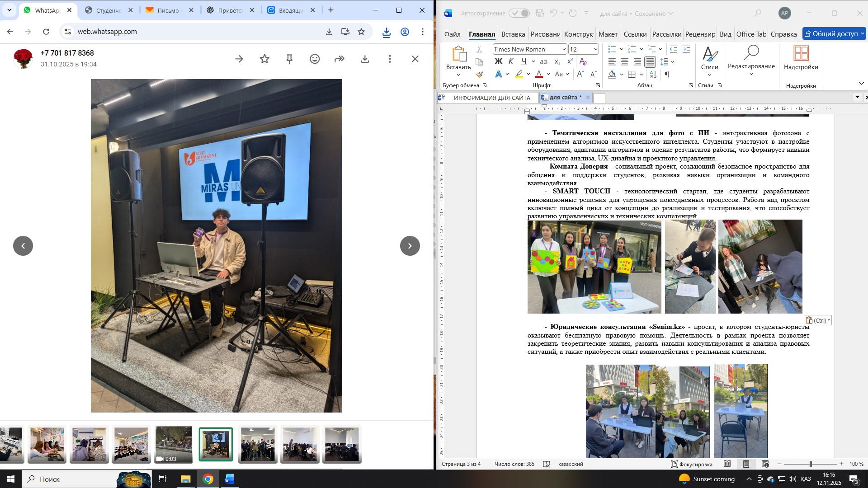
Task: Click the Format Painter brush icon
Action: [x=479, y=75]
